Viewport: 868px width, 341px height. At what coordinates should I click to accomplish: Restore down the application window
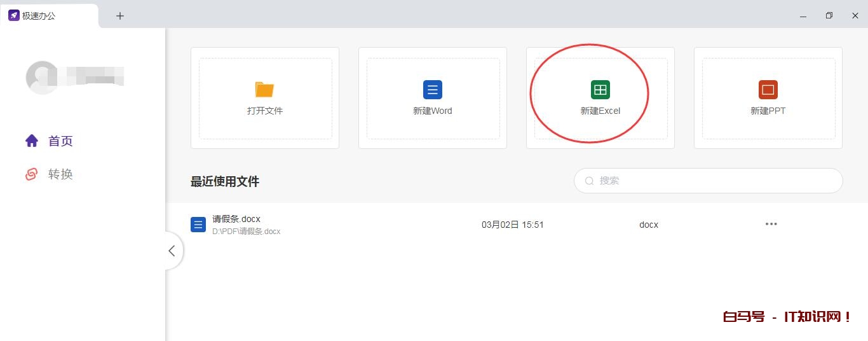[829, 16]
